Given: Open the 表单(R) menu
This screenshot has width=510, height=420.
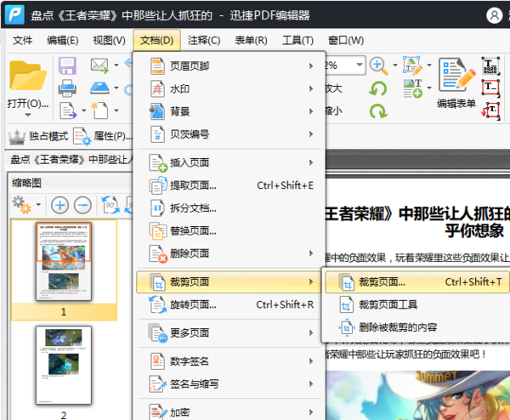Looking at the screenshot, I should [251, 40].
